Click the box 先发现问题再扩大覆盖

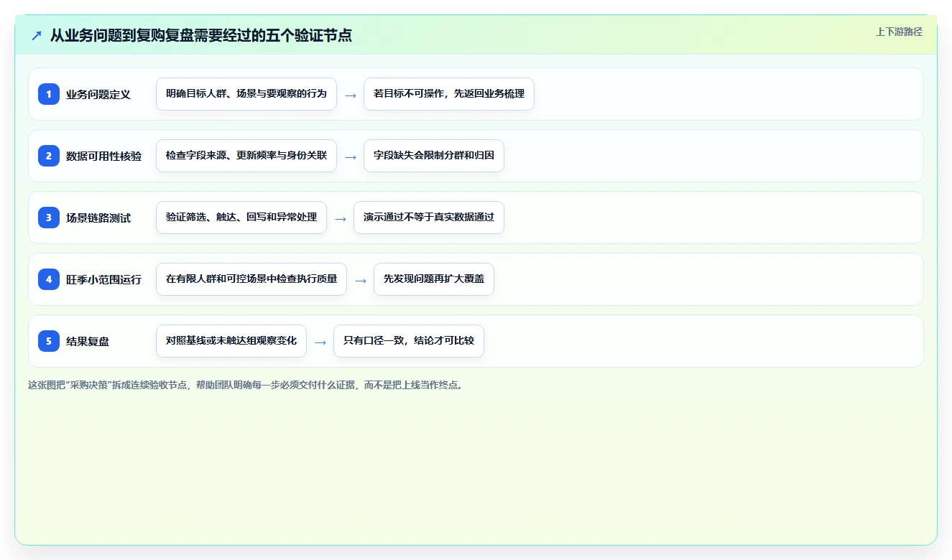point(434,279)
